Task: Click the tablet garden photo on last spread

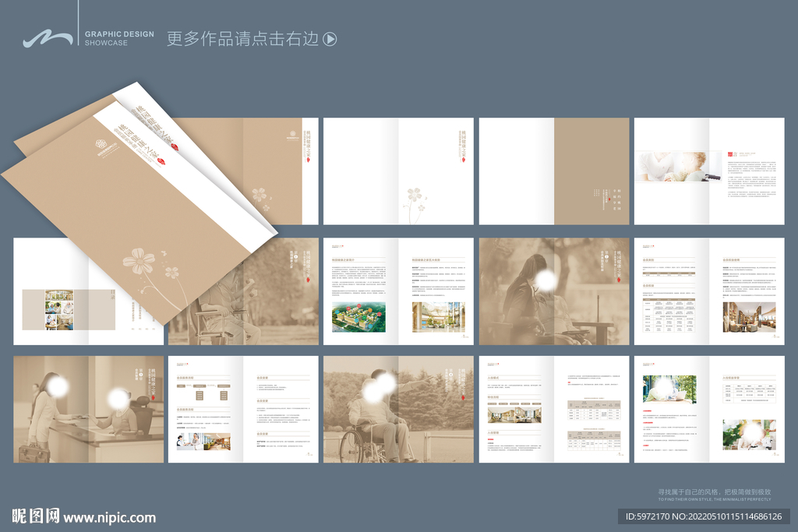Action: pyautogui.click(x=669, y=389)
